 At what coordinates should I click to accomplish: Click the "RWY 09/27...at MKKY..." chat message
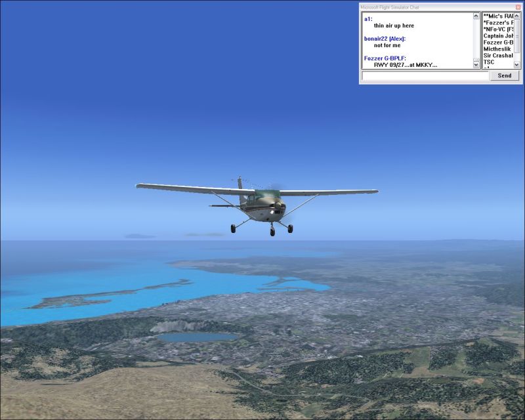pyautogui.click(x=406, y=65)
